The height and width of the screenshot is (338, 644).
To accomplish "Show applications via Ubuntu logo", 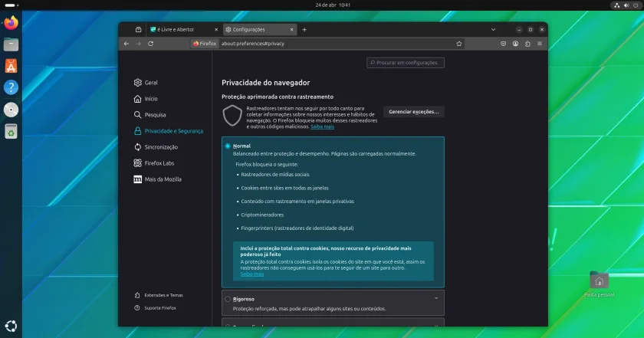I will tap(11, 326).
